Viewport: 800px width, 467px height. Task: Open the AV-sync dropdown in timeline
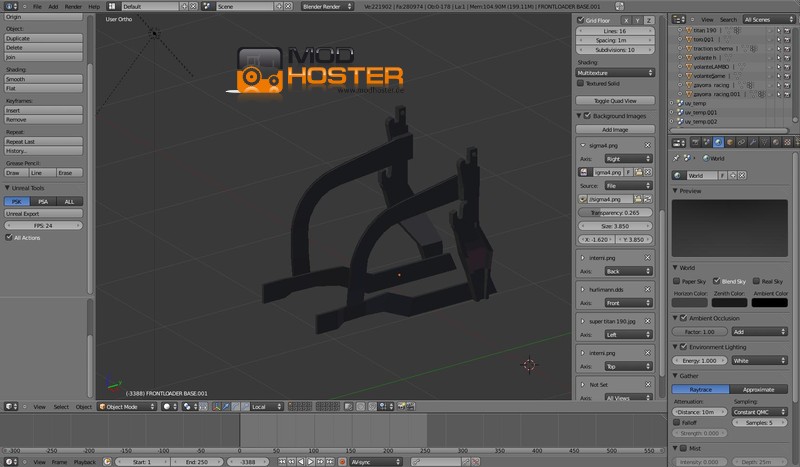click(x=376, y=462)
